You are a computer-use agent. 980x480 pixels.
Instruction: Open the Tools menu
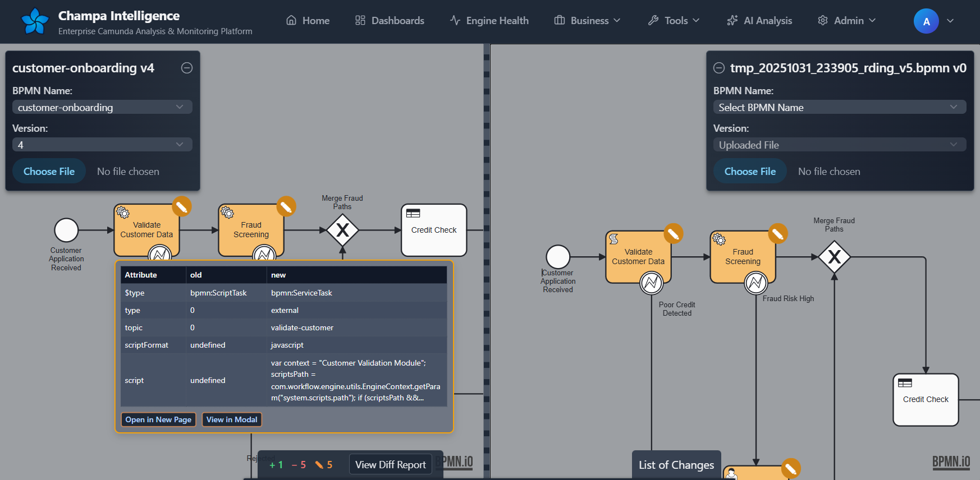(x=674, y=21)
